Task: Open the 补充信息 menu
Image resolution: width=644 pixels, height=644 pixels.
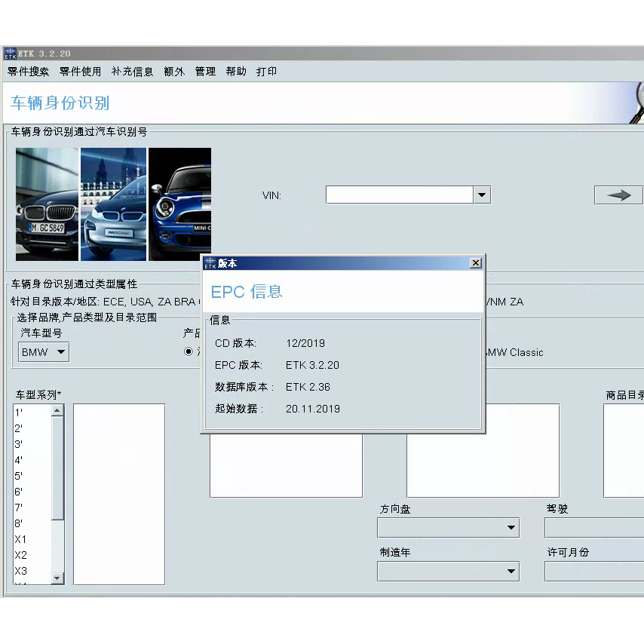Action: click(x=132, y=72)
